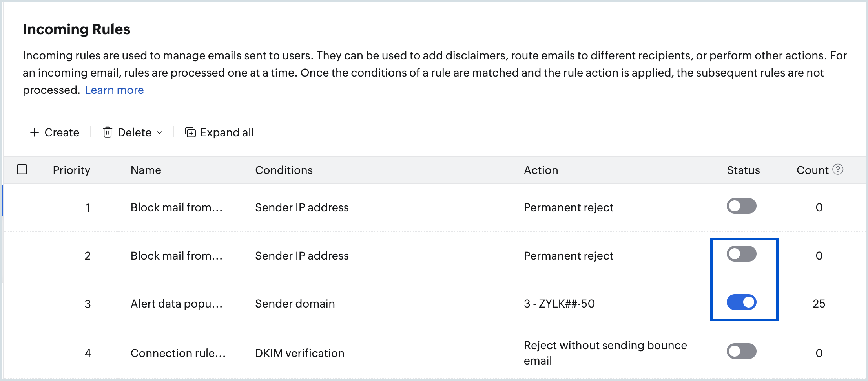Sort by the Priority column header

point(71,170)
